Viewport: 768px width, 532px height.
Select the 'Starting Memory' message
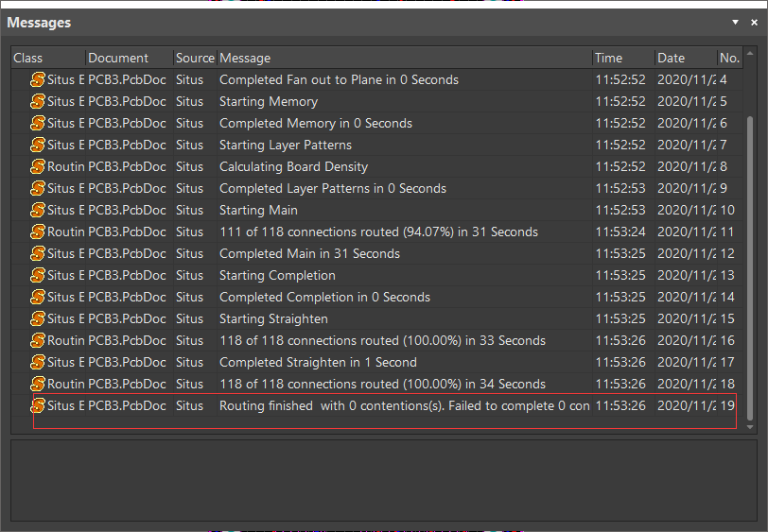tap(269, 101)
